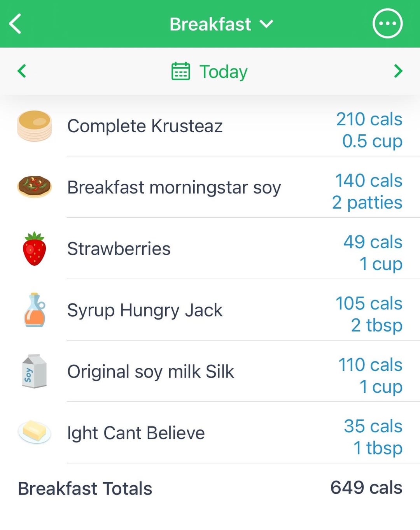Image resolution: width=420 pixels, height=530 pixels.
Task: Go to next day arrow
Action: (398, 71)
